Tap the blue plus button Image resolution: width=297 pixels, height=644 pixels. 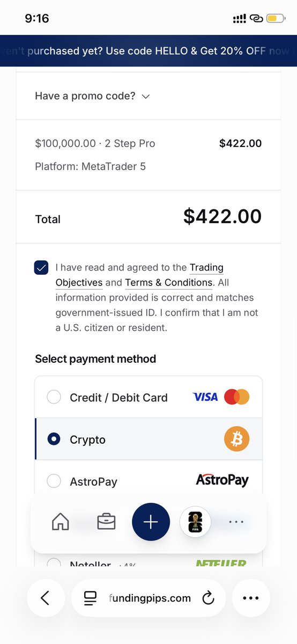(x=151, y=522)
